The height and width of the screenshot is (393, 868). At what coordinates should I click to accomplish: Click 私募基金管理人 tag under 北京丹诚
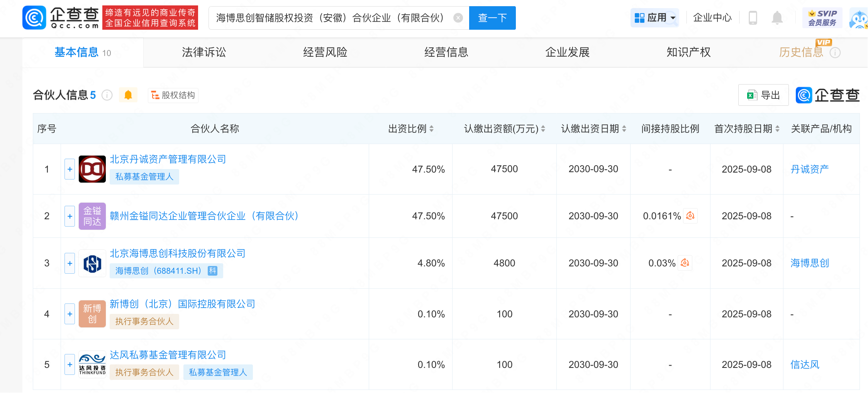pyautogui.click(x=144, y=176)
